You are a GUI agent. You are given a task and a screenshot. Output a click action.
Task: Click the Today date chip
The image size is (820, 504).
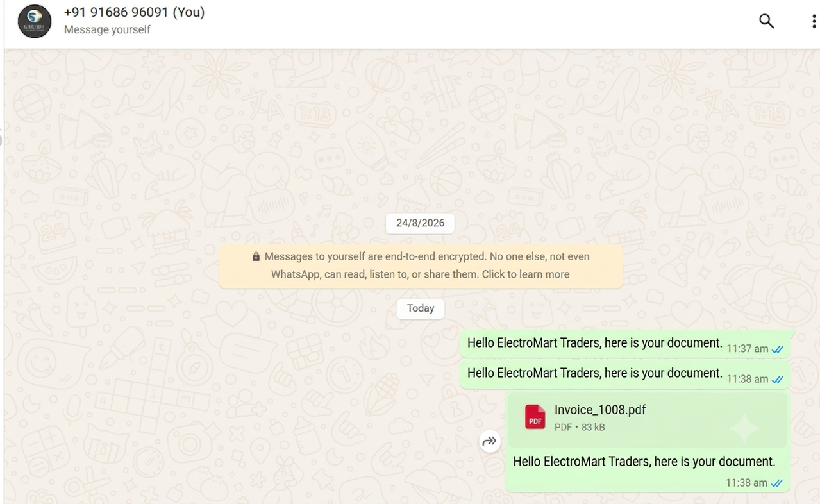click(x=421, y=308)
